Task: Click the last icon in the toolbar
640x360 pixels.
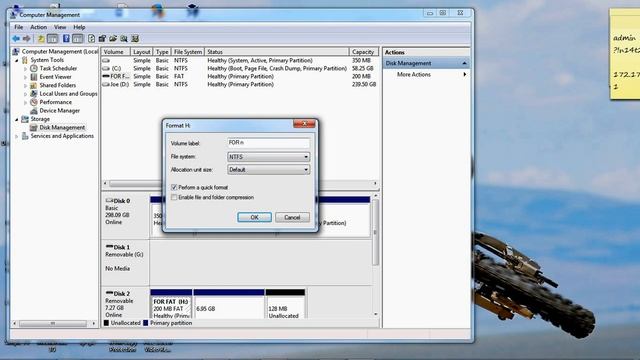Action: point(135,39)
